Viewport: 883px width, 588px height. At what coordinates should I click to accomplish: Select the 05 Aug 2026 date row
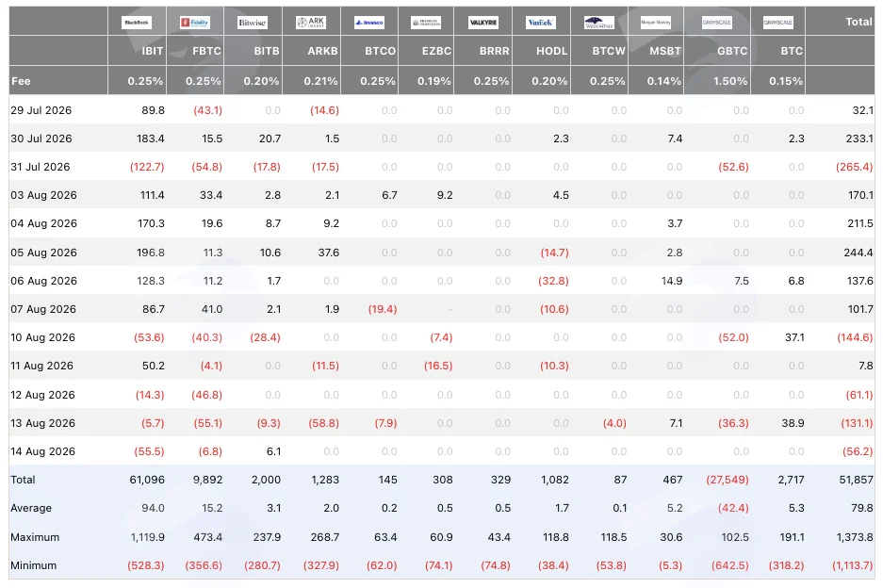point(441,253)
